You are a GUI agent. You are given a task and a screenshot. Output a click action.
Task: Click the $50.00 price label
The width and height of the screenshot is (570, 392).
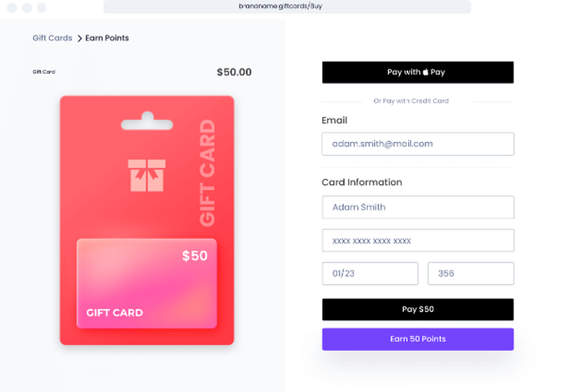[x=234, y=72]
